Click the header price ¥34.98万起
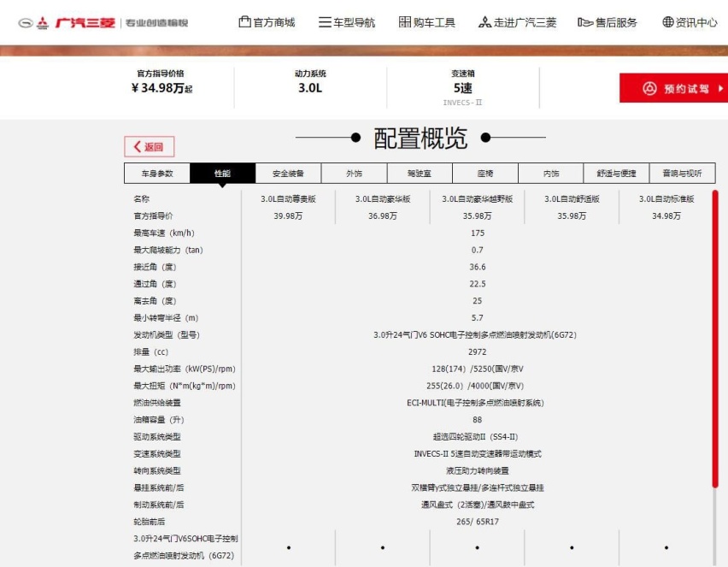This screenshot has height=567, width=728. (x=161, y=88)
